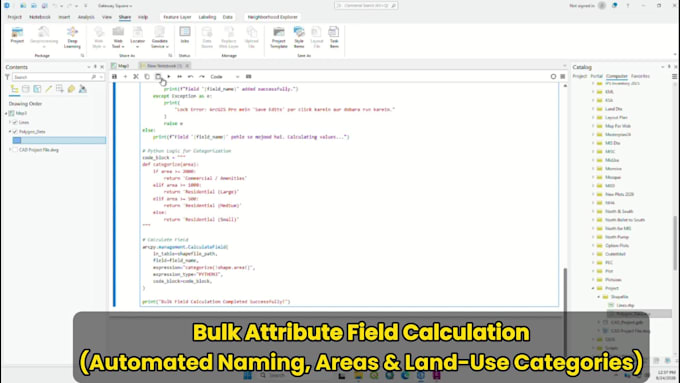Image resolution: width=680 pixels, height=383 pixels.
Task: Select List By Drawing Order icon
Action: pos(14,89)
